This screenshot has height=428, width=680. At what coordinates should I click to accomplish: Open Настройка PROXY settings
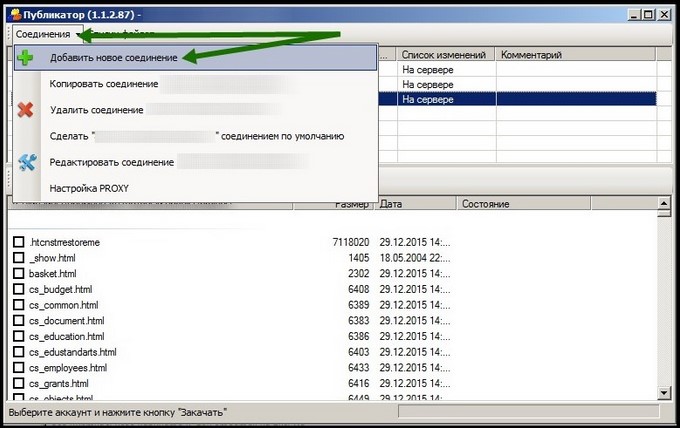[89, 188]
